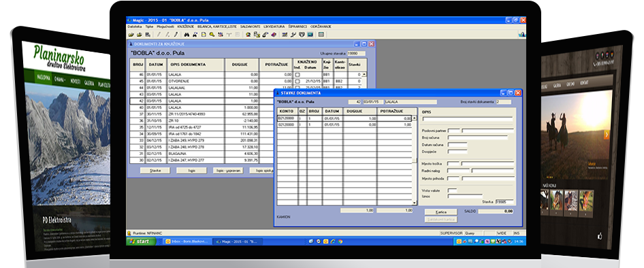The width and height of the screenshot is (644, 268).
Task: Click the binoculars search icon in toolbar
Action: [187, 35]
